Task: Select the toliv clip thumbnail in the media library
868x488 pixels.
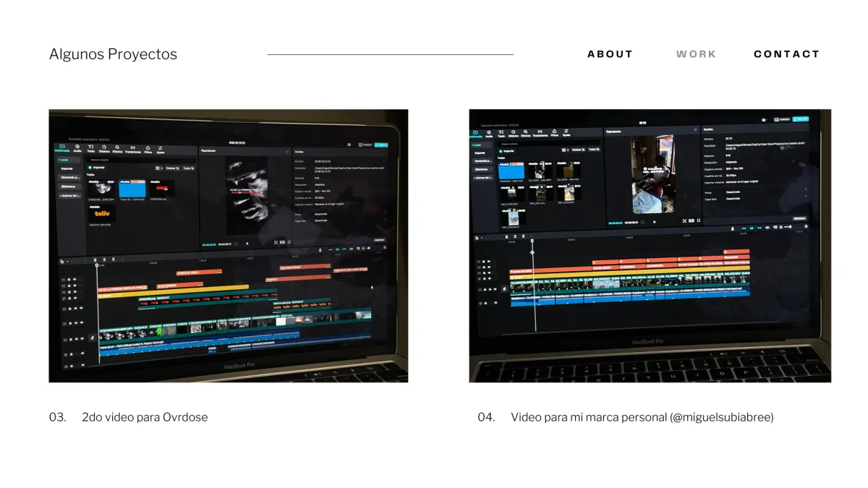Action: pyautogui.click(x=101, y=214)
